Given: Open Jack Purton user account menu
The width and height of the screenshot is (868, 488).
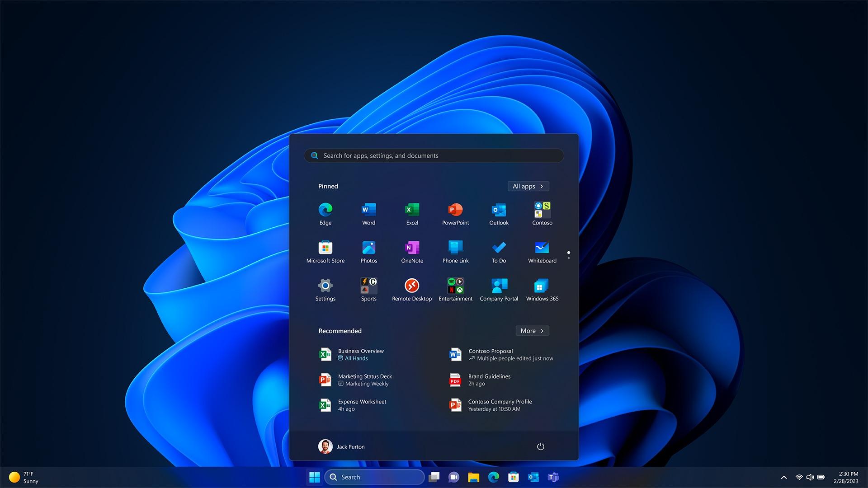Looking at the screenshot, I should [x=342, y=446].
